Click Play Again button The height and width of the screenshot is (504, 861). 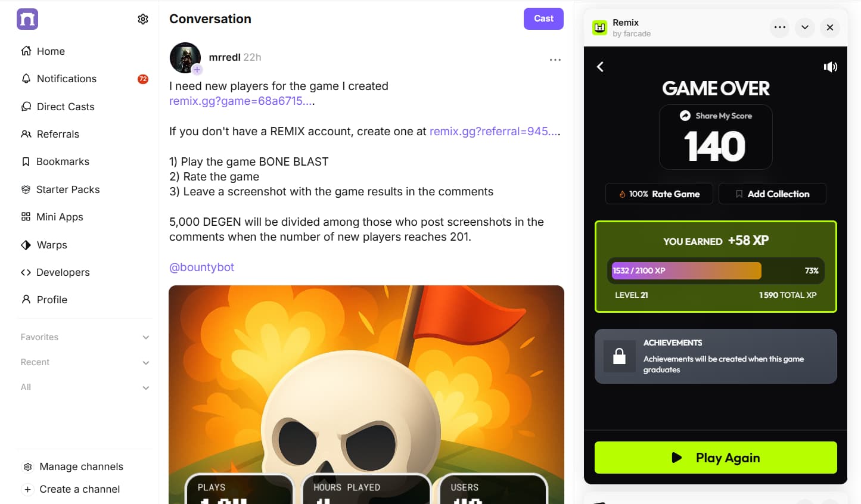pos(716,458)
